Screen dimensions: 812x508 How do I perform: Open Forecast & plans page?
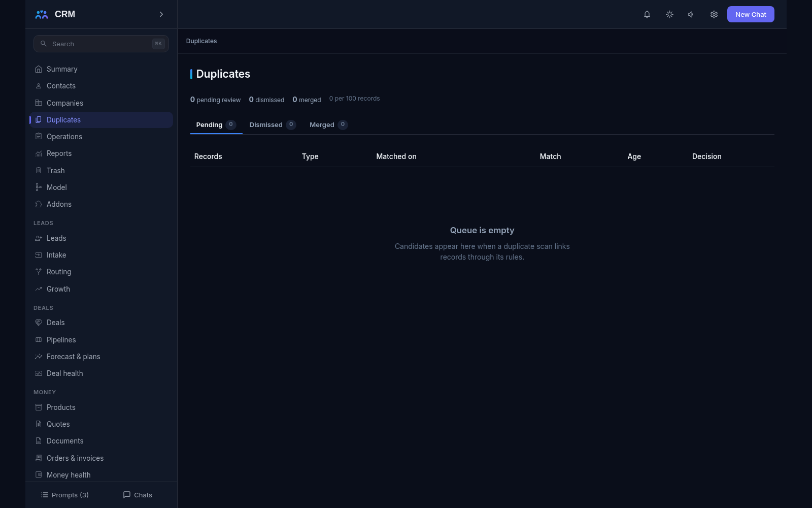[101, 357]
